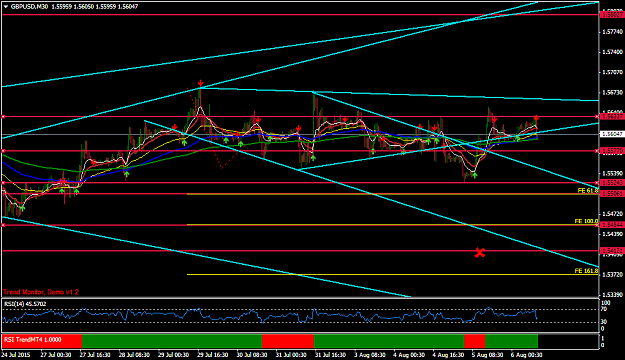Click the 1.54720 price scale value

coord(613,214)
